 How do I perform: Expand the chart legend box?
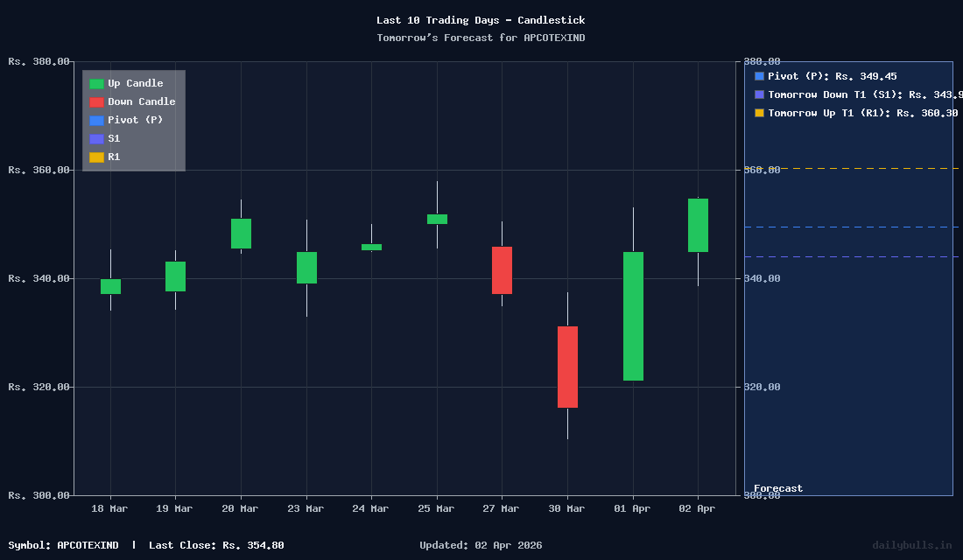(133, 120)
